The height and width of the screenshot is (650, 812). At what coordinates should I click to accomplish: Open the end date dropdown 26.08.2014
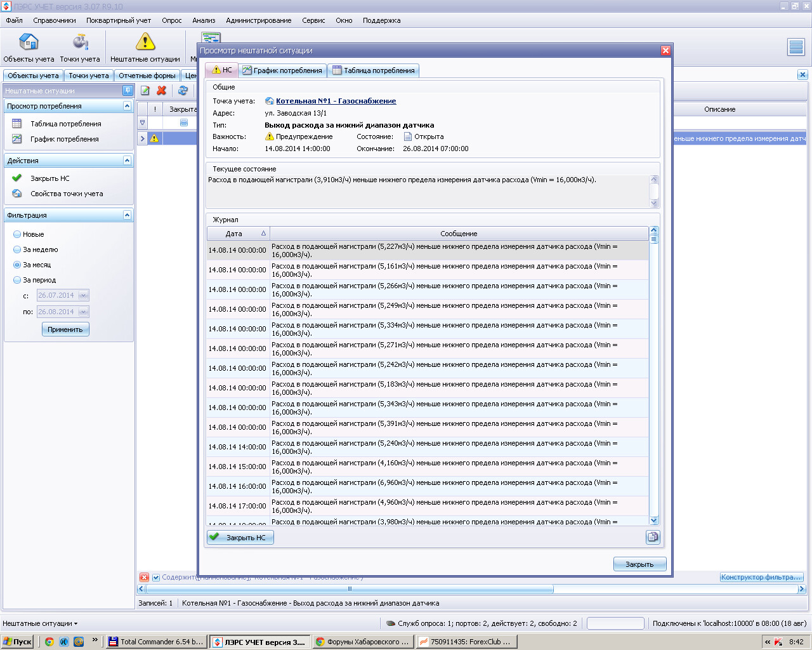[83, 312]
